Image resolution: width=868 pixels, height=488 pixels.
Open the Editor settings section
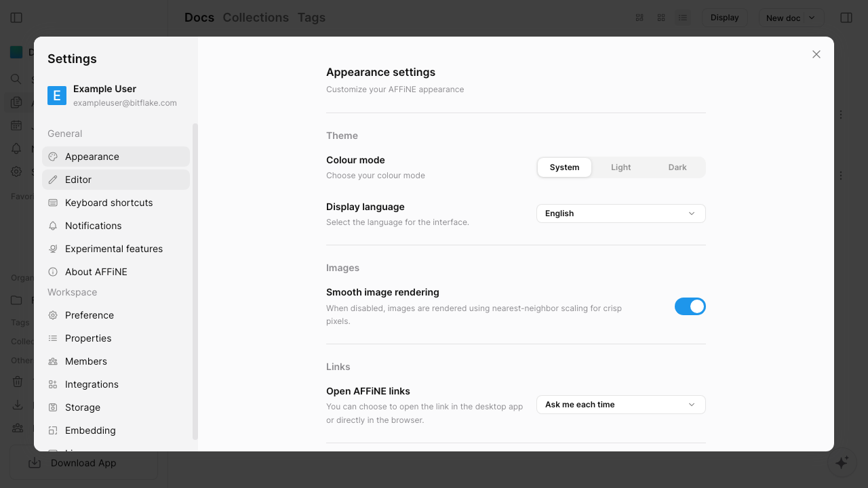click(116, 180)
